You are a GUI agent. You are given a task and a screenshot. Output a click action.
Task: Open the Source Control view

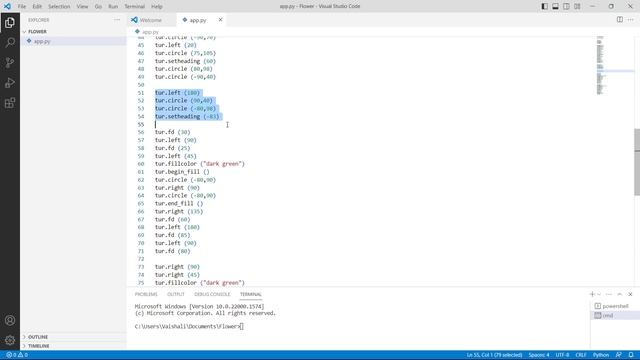[10, 62]
